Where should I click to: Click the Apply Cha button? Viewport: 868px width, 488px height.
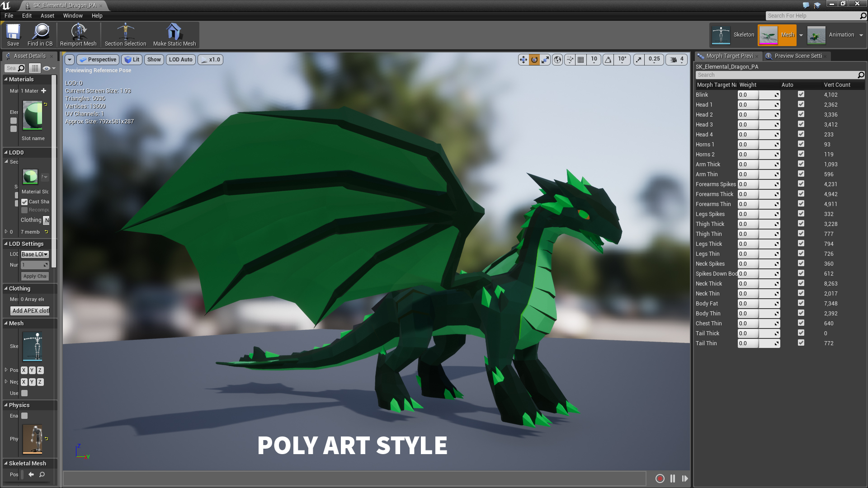tap(34, 276)
